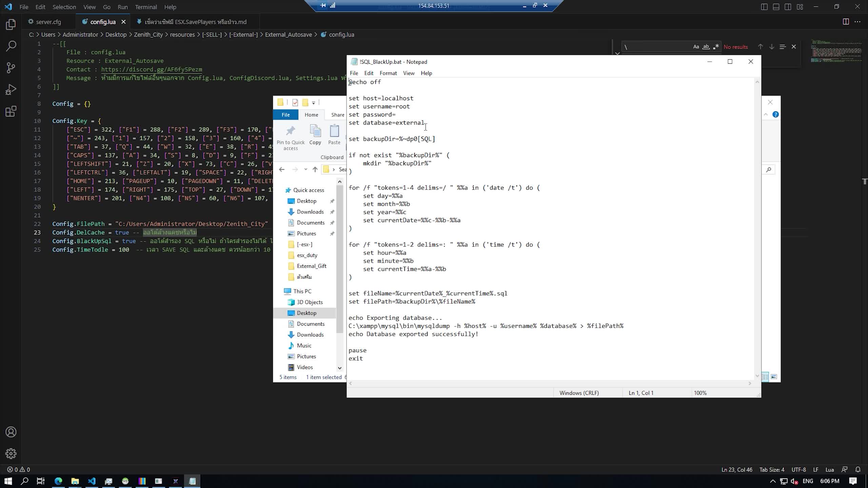Open the Run and Debug view
This screenshot has width=868, height=488.
tap(11, 89)
